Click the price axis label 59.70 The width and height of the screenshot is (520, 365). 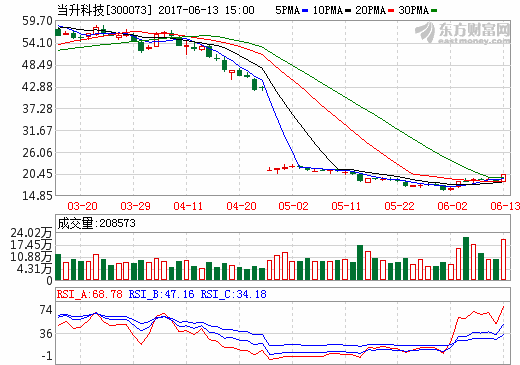click(x=37, y=21)
